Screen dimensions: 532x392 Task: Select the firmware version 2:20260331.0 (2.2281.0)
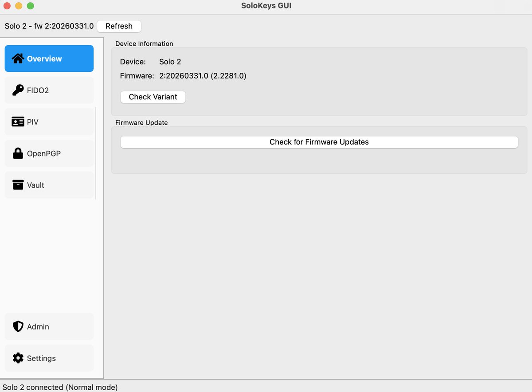point(203,76)
